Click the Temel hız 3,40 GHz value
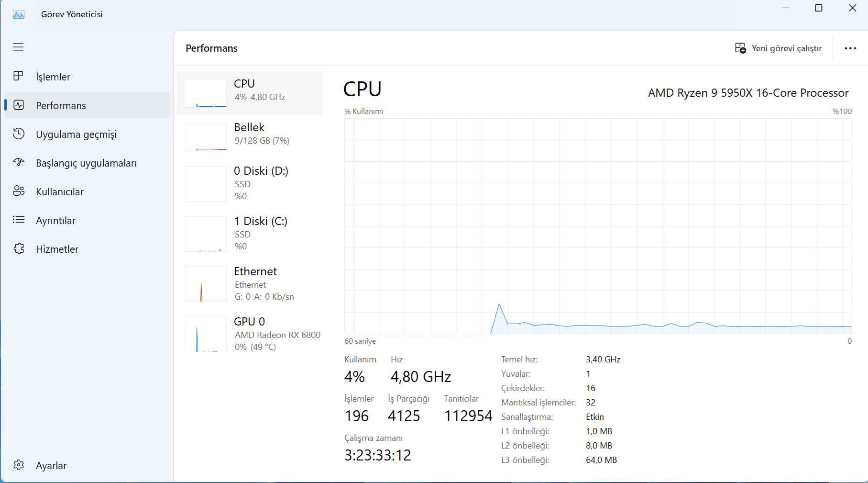Viewport: 868px width, 483px height. coord(603,359)
